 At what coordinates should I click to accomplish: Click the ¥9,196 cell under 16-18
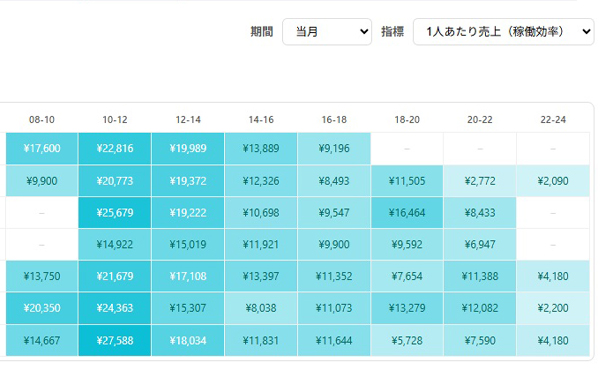click(334, 148)
